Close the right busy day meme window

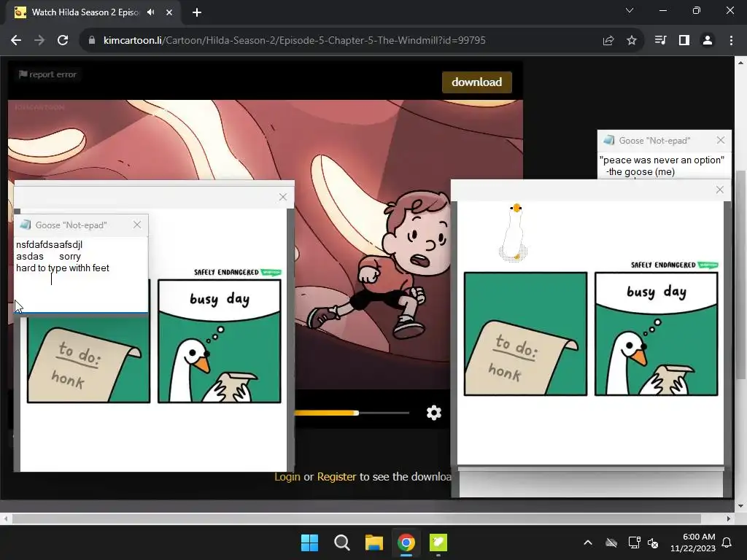[x=720, y=190]
